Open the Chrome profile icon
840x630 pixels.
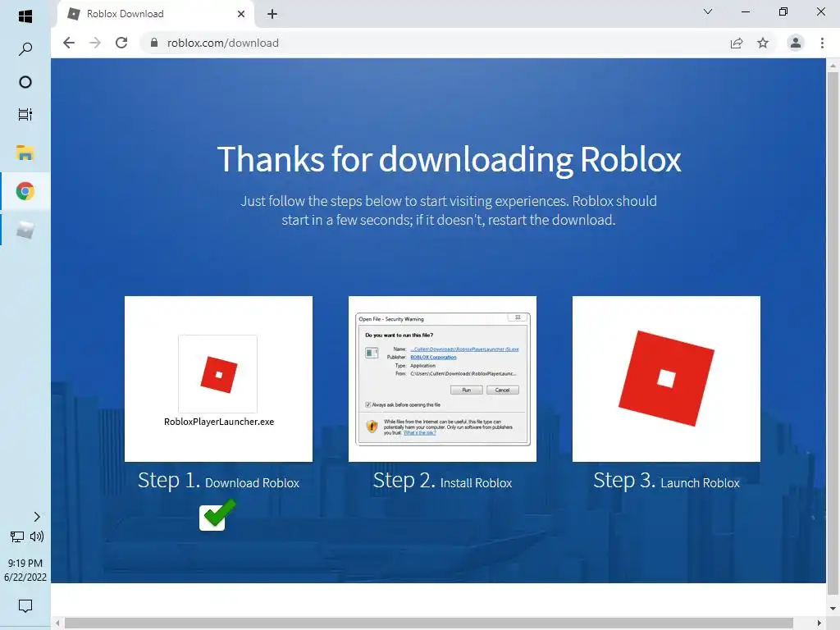click(x=796, y=43)
